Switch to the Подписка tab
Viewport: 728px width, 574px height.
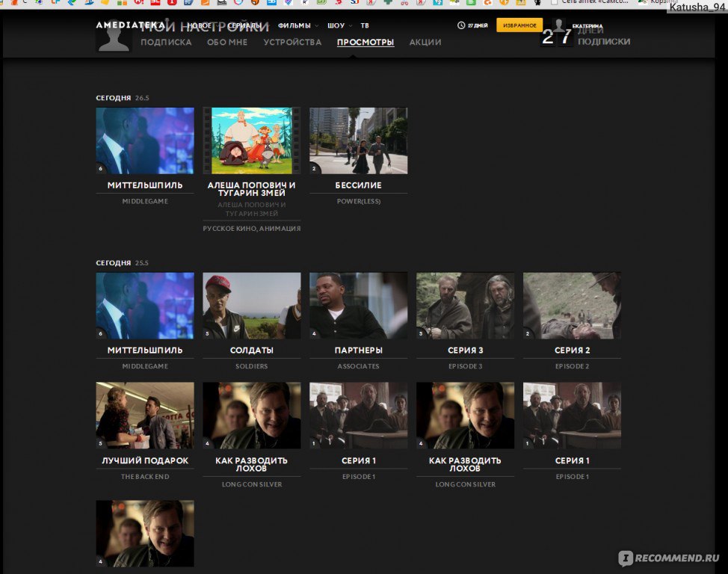coord(166,43)
